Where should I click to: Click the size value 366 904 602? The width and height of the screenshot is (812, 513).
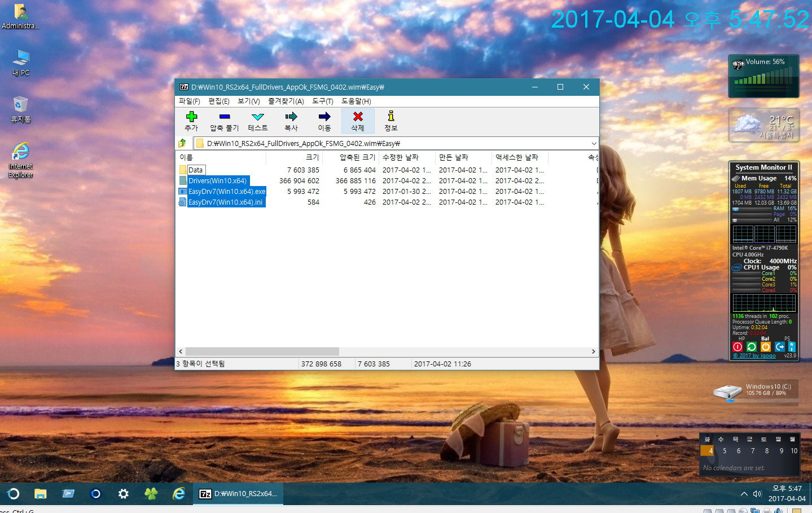(x=299, y=180)
